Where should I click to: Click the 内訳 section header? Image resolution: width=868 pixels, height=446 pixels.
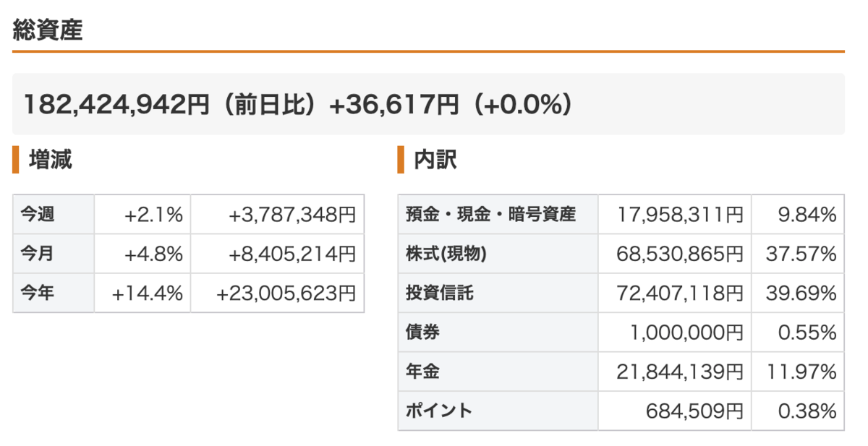pyautogui.click(x=435, y=160)
